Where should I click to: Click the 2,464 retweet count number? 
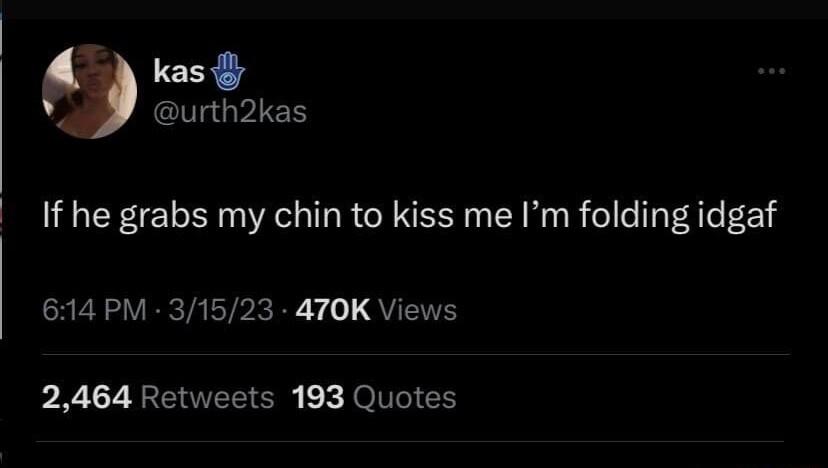(x=86, y=397)
